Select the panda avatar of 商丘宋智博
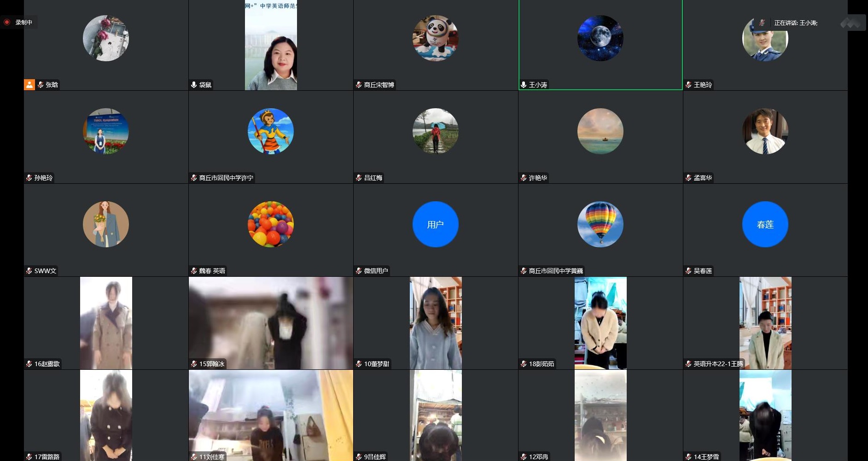This screenshot has width=868, height=461. [x=435, y=38]
